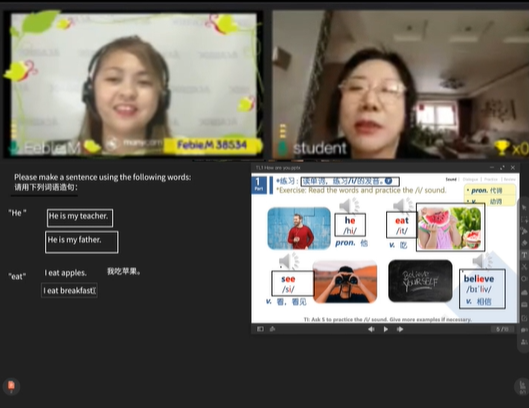Image resolution: width=529 pixels, height=408 pixels.
Task: Pick the eraser tool in right toolbar
Action: click(524, 243)
